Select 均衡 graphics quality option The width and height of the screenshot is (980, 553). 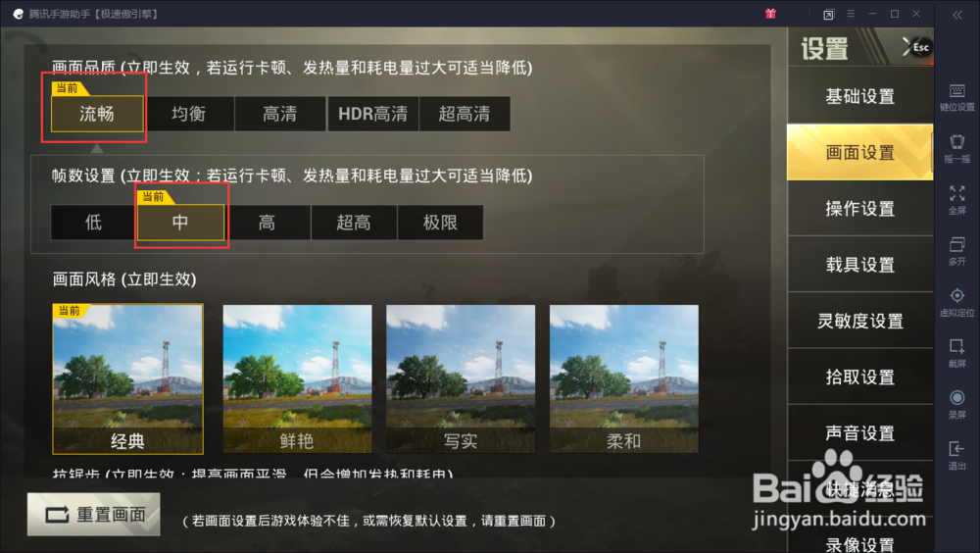(x=188, y=114)
